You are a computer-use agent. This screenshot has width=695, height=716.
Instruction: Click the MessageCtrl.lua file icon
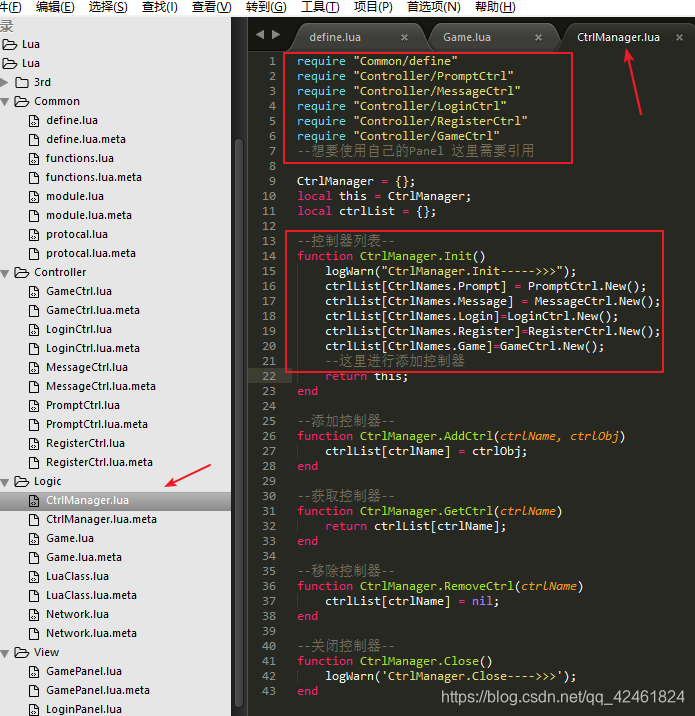coord(34,368)
